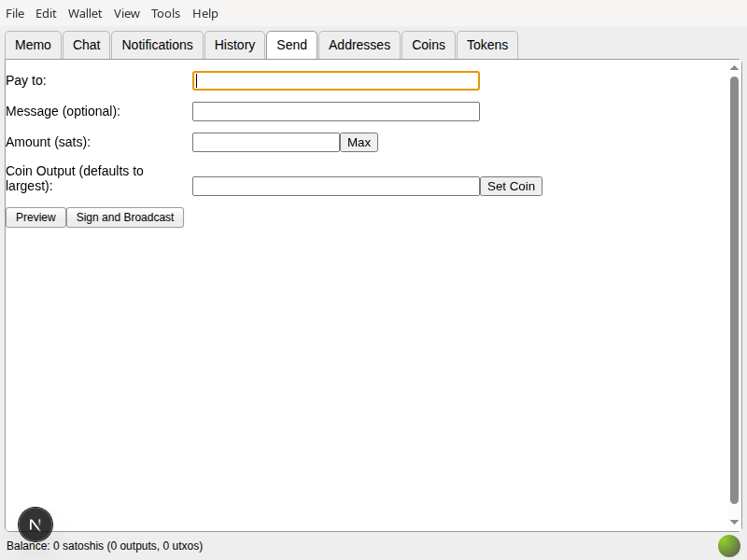The width and height of the screenshot is (747, 560).
Task: Click the Coin Output input field
Action: [x=336, y=186]
